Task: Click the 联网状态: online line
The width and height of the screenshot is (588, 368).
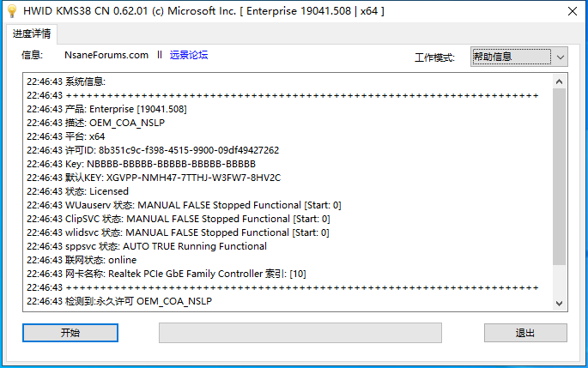Action: point(82,260)
